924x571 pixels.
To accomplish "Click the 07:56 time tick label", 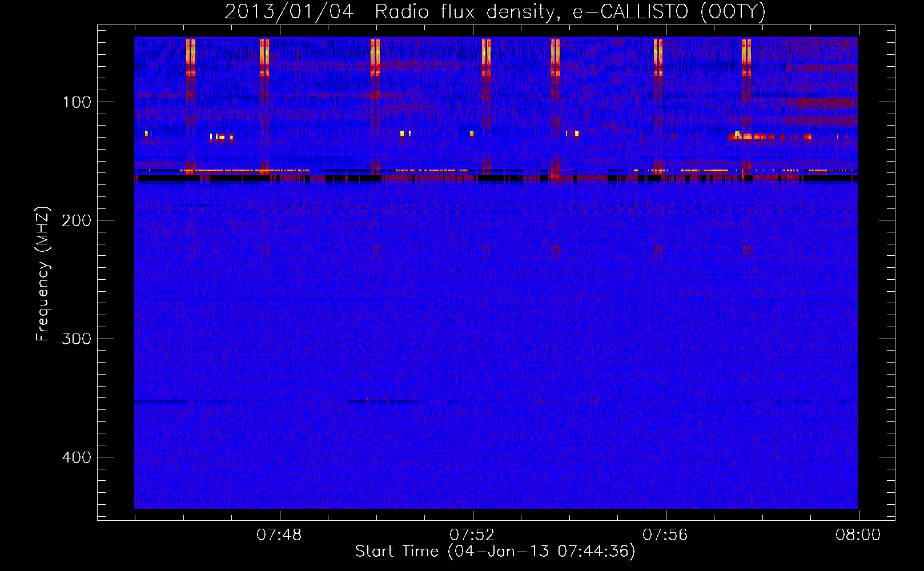I will (x=665, y=535).
